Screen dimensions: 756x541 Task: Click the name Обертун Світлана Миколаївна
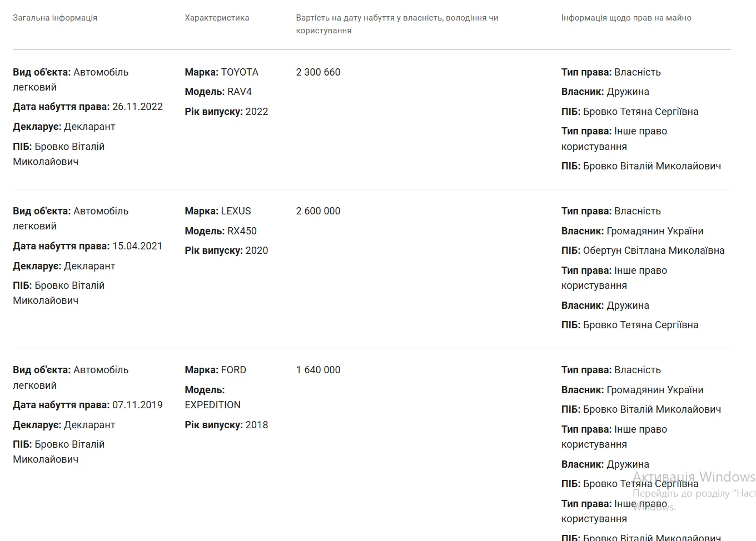pos(653,251)
